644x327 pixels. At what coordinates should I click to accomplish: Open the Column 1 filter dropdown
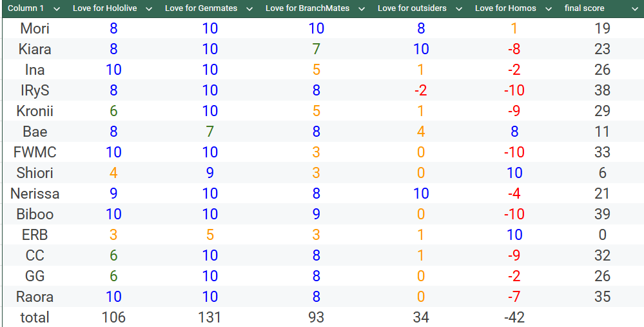point(57,8)
